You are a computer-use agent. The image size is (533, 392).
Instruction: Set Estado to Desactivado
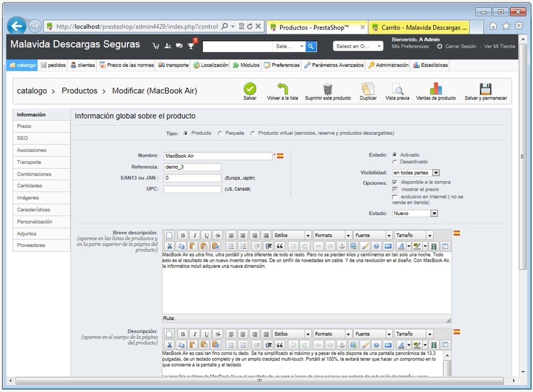395,162
